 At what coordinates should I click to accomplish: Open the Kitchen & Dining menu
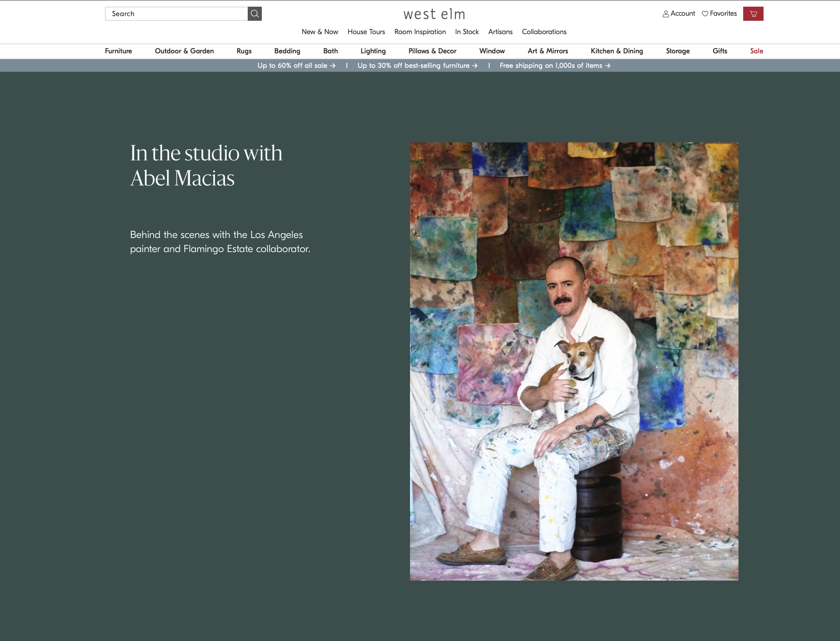pyautogui.click(x=617, y=51)
